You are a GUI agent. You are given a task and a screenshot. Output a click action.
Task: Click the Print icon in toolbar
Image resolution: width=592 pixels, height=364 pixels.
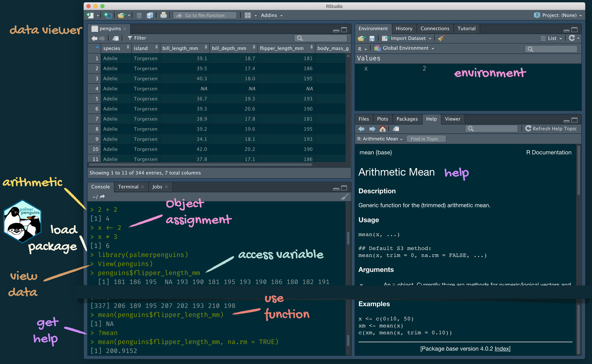[x=163, y=15]
